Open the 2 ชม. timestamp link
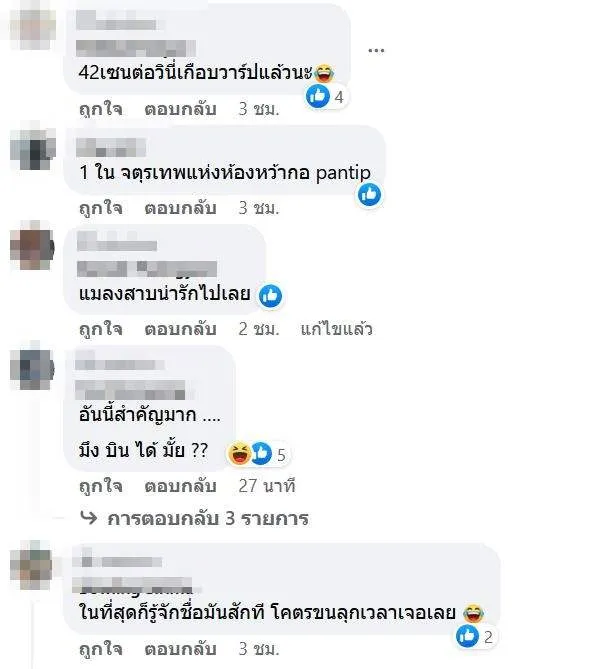This screenshot has height=669, width=615. (x=259, y=329)
